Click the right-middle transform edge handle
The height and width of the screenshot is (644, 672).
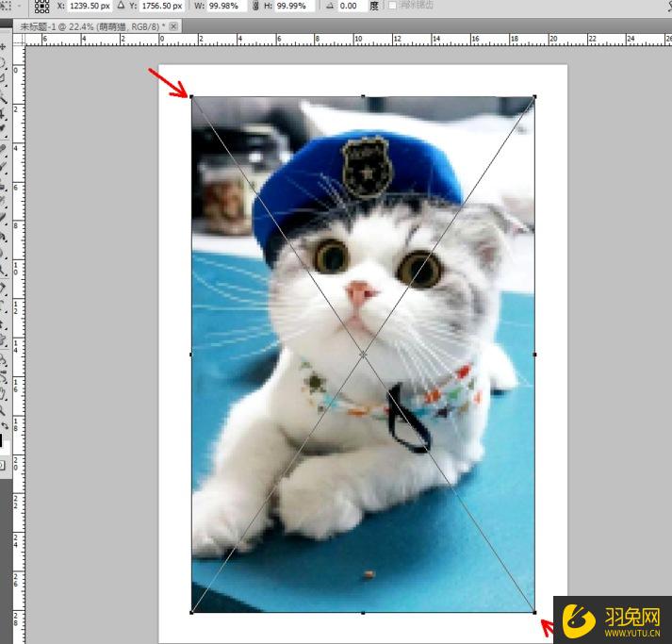(x=534, y=355)
